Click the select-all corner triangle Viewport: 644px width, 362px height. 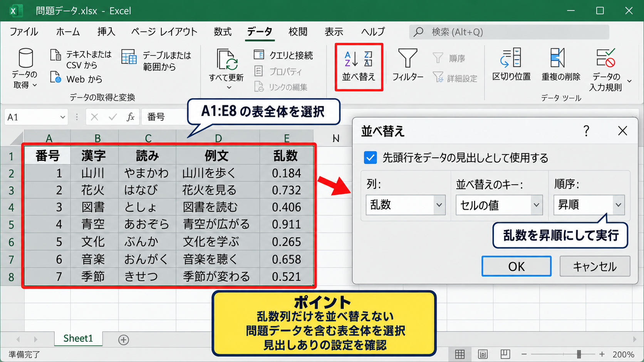click(x=17, y=138)
